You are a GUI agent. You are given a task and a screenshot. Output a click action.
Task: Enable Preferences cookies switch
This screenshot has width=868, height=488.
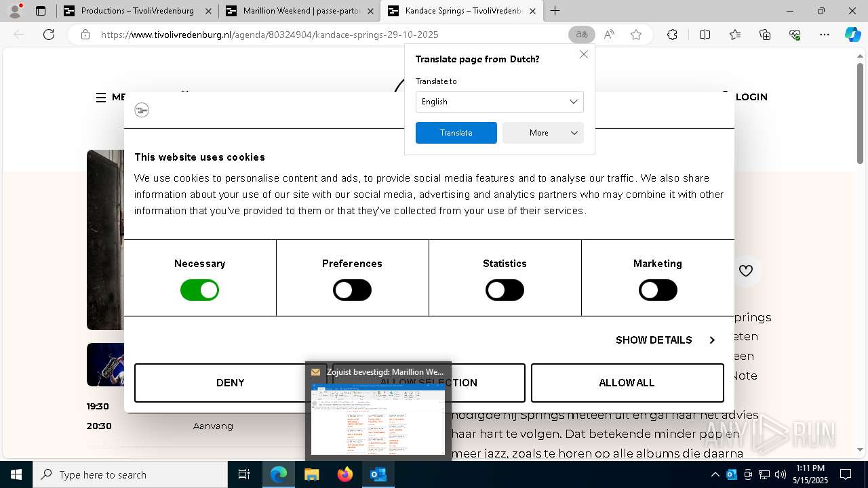tap(352, 290)
